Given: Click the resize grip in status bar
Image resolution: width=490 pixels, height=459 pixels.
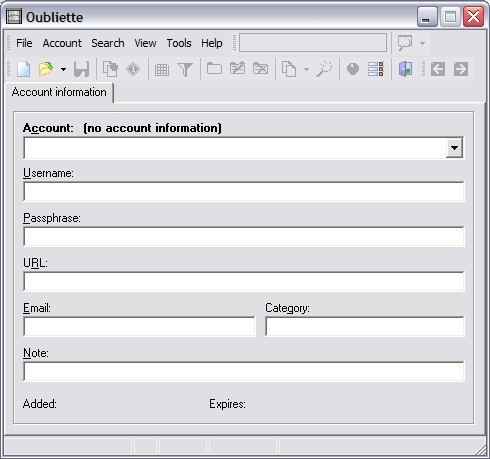Looking at the screenshot, I should (480, 449).
